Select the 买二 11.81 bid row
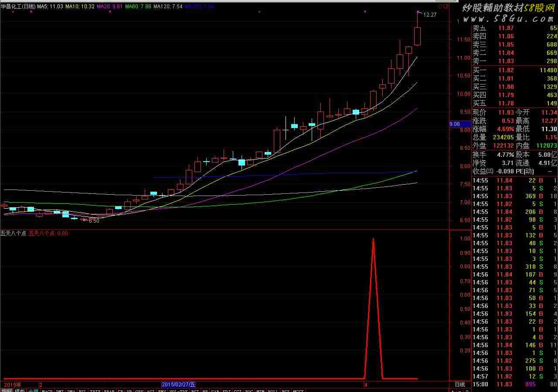The height and width of the screenshot is (392, 558). 515,78
